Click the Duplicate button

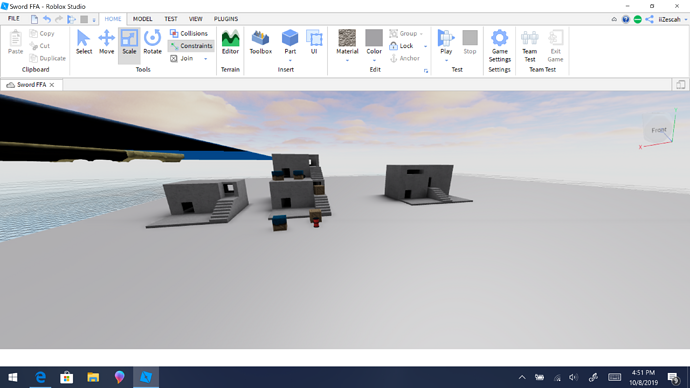click(48, 58)
